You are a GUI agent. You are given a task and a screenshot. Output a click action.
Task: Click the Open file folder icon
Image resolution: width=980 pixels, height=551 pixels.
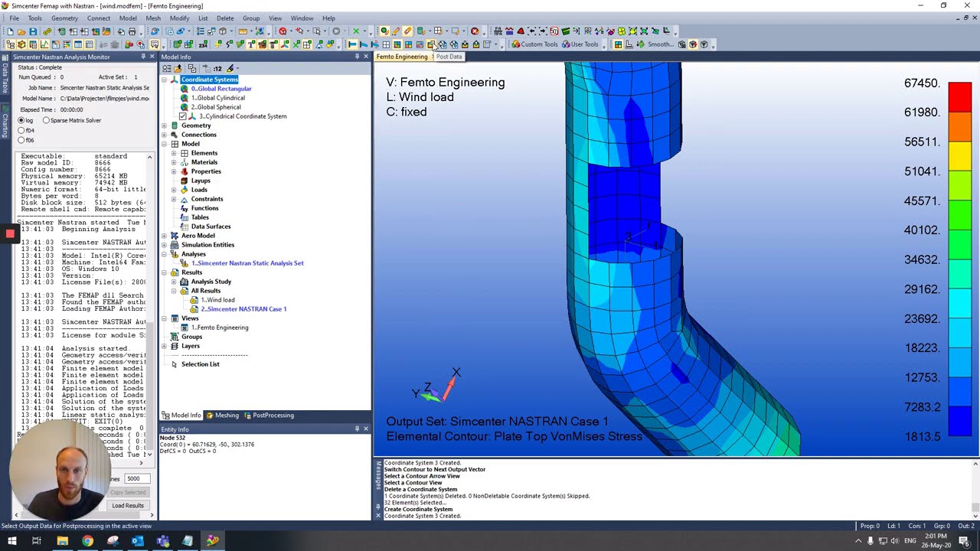(x=21, y=31)
